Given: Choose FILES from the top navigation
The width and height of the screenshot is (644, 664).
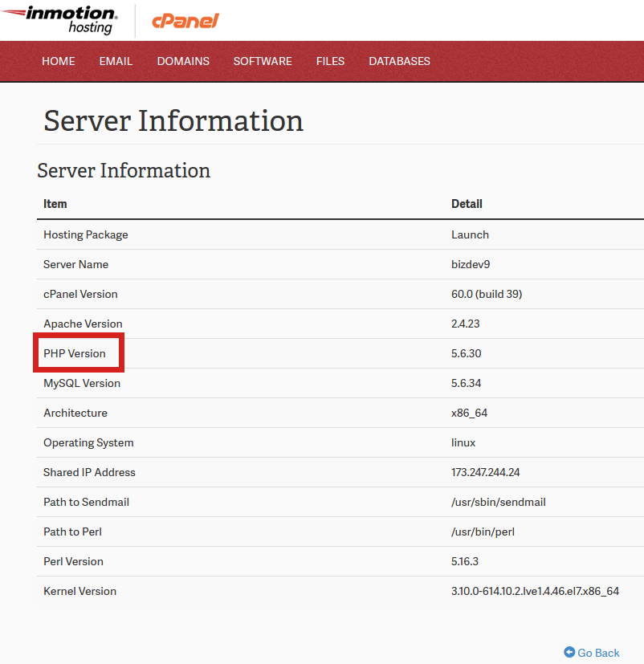Looking at the screenshot, I should point(330,61).
